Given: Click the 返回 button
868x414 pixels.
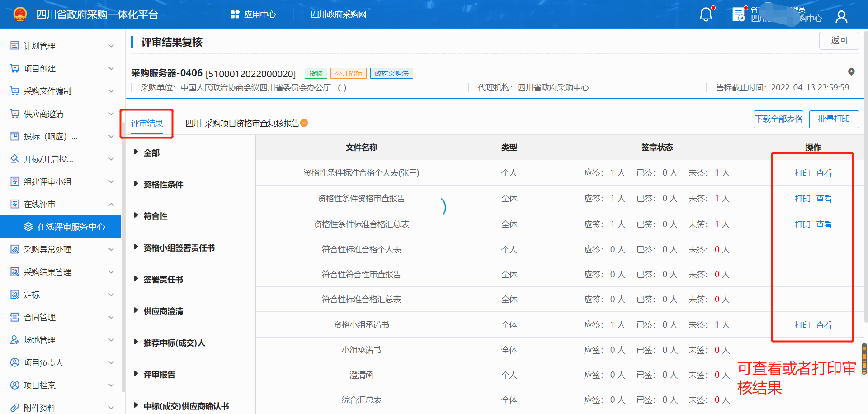Looking at the screenshot, I should click(839, 40).
